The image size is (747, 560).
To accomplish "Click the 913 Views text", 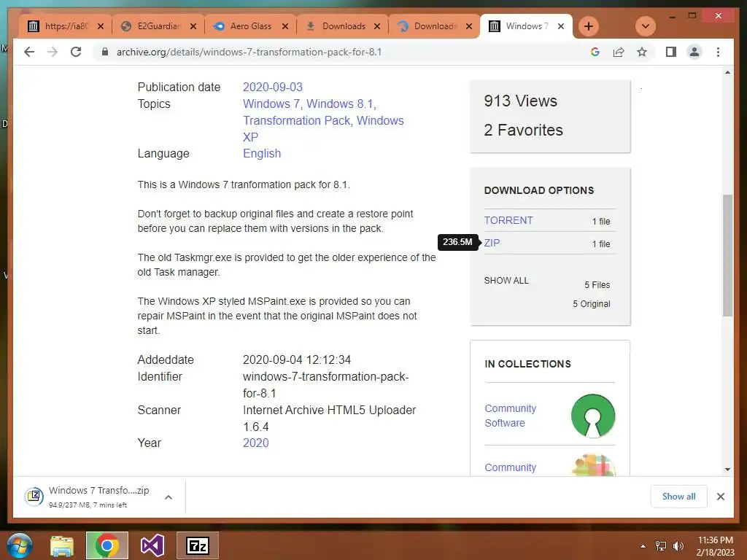I will click(x=520, y=101).
